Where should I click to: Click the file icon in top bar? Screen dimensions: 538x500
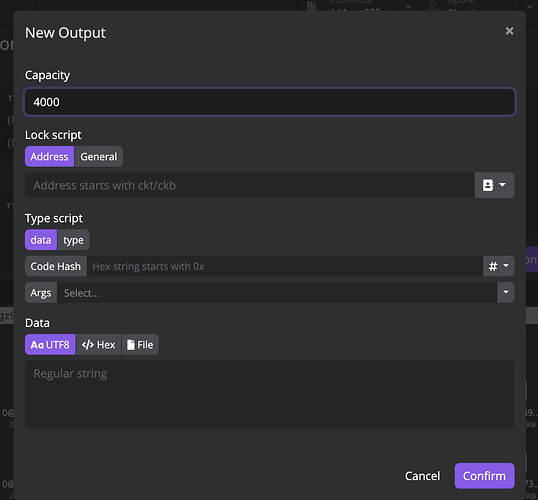coord(312,6)
